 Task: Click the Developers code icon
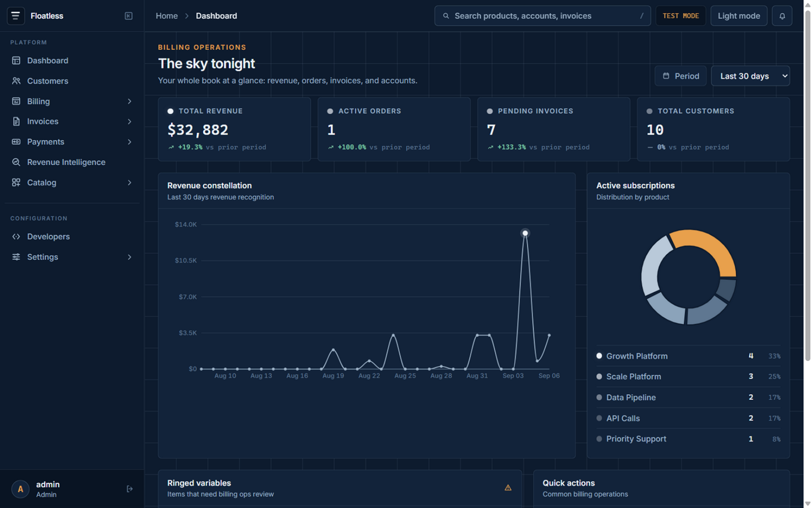(16, 237)
